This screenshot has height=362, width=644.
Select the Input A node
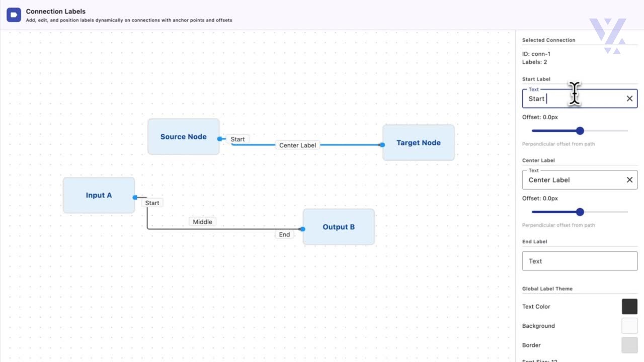click(x=99, y=195)
